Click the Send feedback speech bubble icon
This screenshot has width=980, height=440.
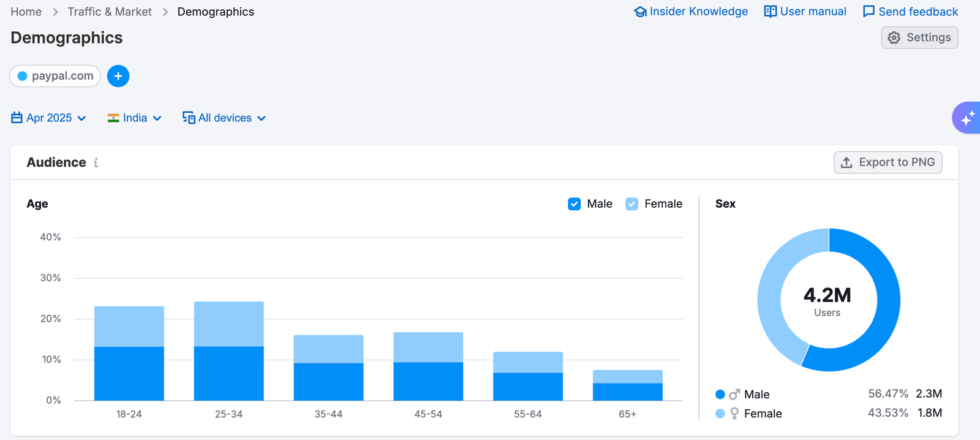coord(869,12)
